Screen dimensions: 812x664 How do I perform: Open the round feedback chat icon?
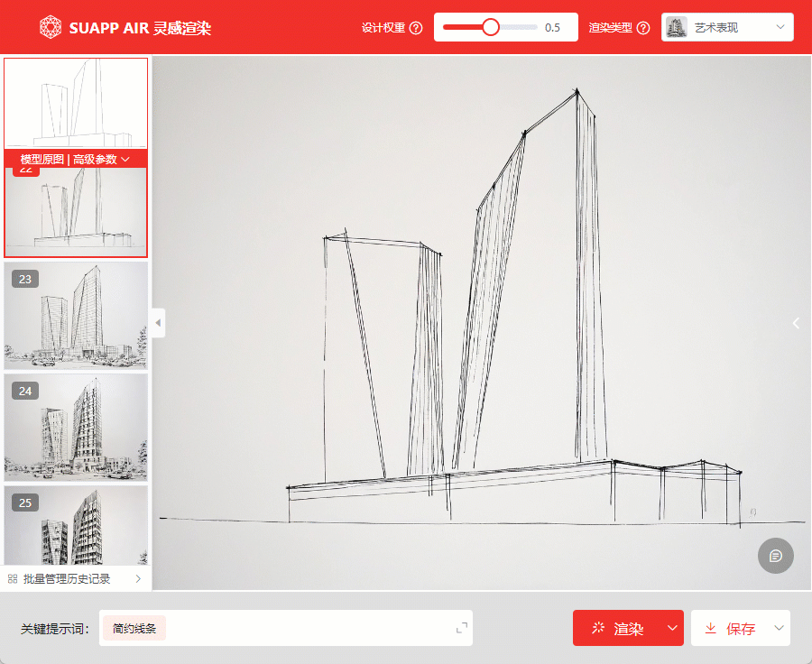pos(775,556)
